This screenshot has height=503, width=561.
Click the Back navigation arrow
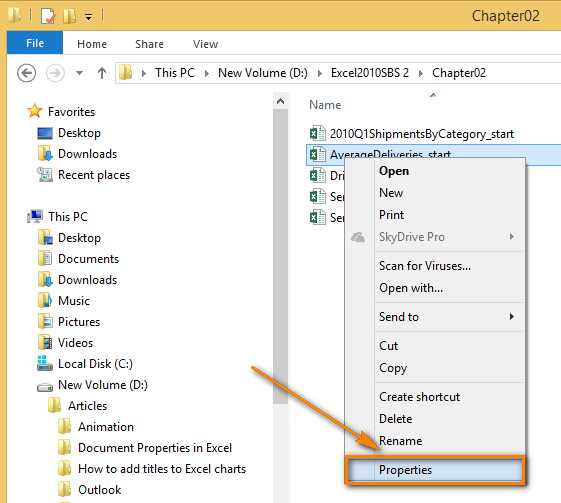point(26,73)
